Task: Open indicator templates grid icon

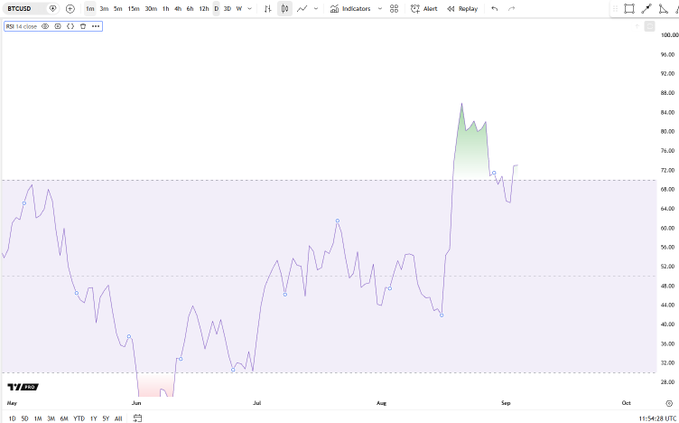Action: (394, 9)
